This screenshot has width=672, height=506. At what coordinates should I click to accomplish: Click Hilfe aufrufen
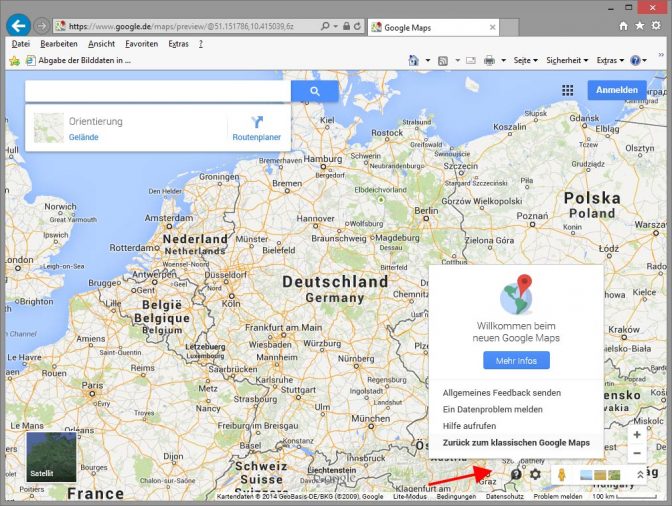coord(469,426)
